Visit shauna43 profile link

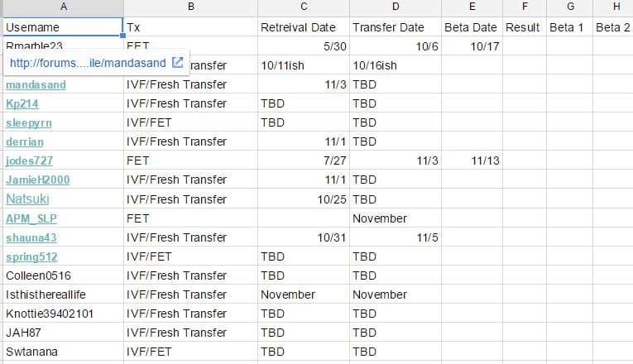(31, 237)
